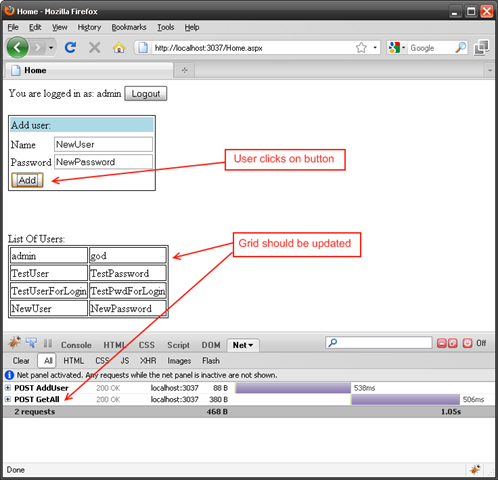Click the red Firebug power Off icon
Viewport: 498px width, 480px height.
[467, 343]
